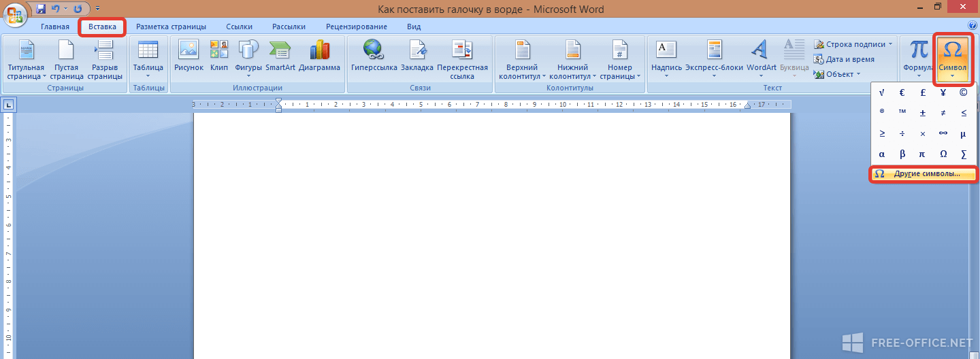The image size is (980, 359).
Task: Add a bookmark (Закладка)
Action: [x=417, y=56]
